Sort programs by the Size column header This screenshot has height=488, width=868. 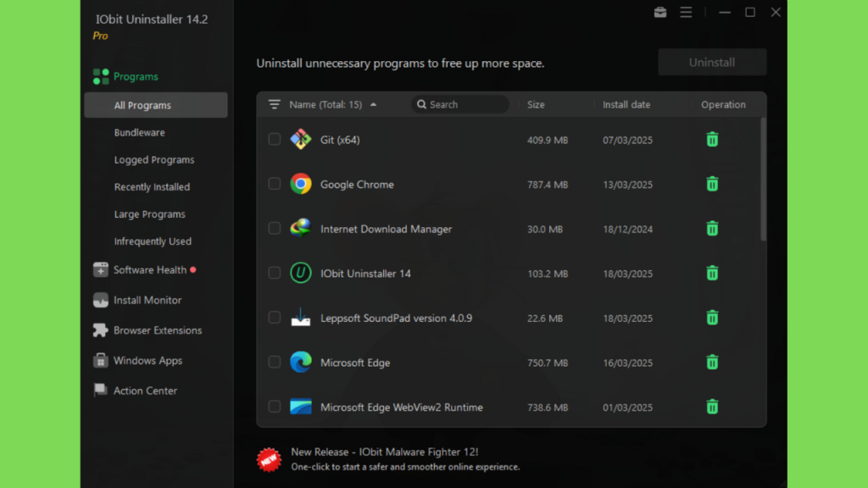coord(536,104)
